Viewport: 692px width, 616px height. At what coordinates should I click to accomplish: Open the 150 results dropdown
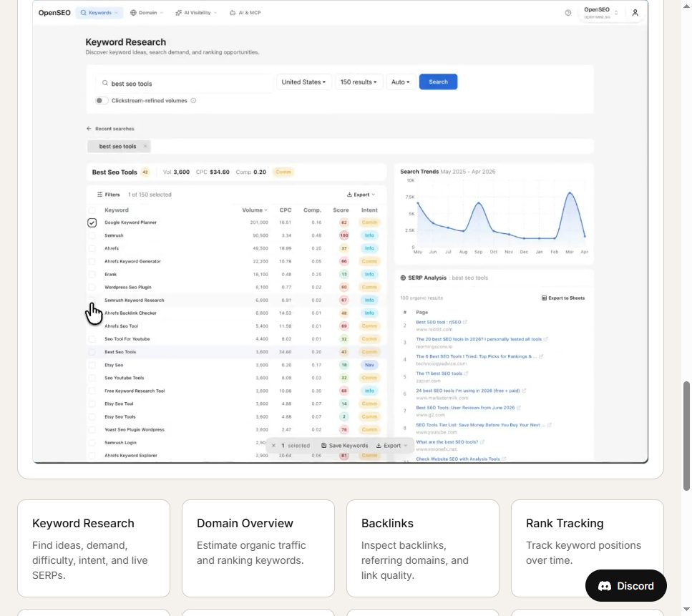[359, 82]
